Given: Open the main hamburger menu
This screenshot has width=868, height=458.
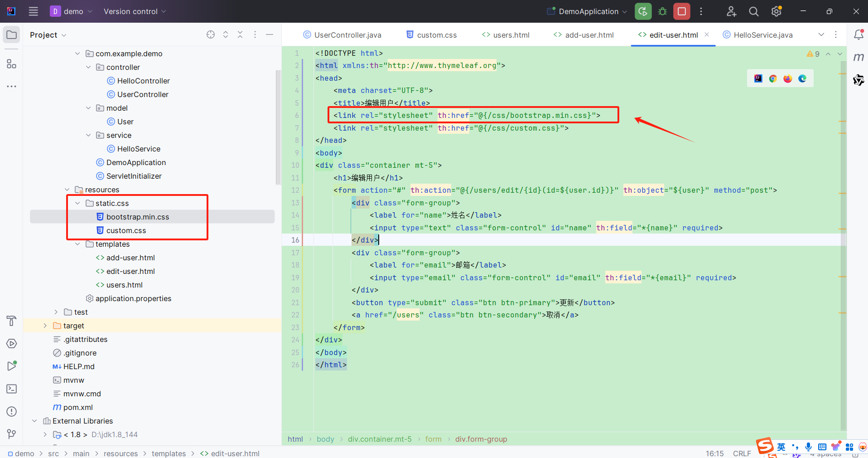Looking at the screenshot, I should click(33, 11).
